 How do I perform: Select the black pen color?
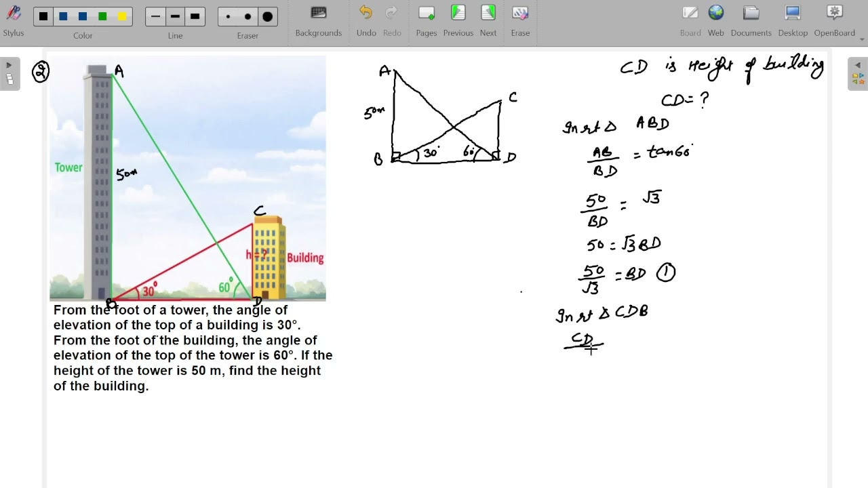pos(43,16)
